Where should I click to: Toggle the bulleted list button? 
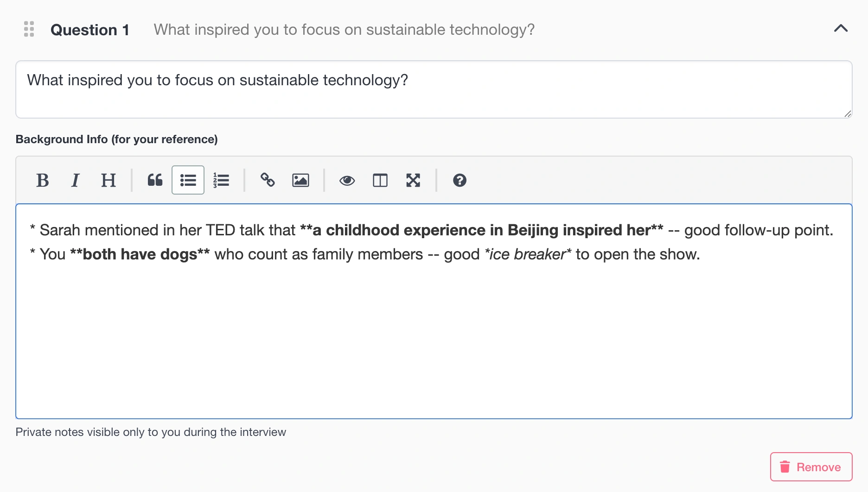[188, 180]
